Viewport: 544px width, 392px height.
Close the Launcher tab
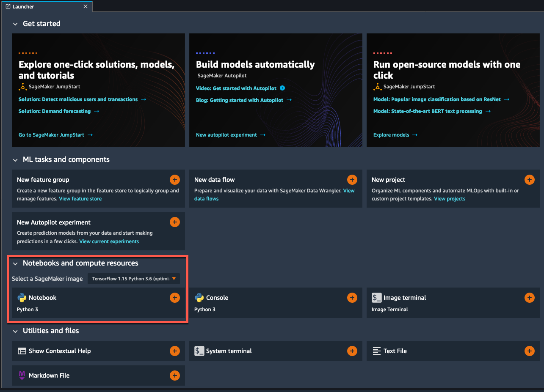point(86,6)
